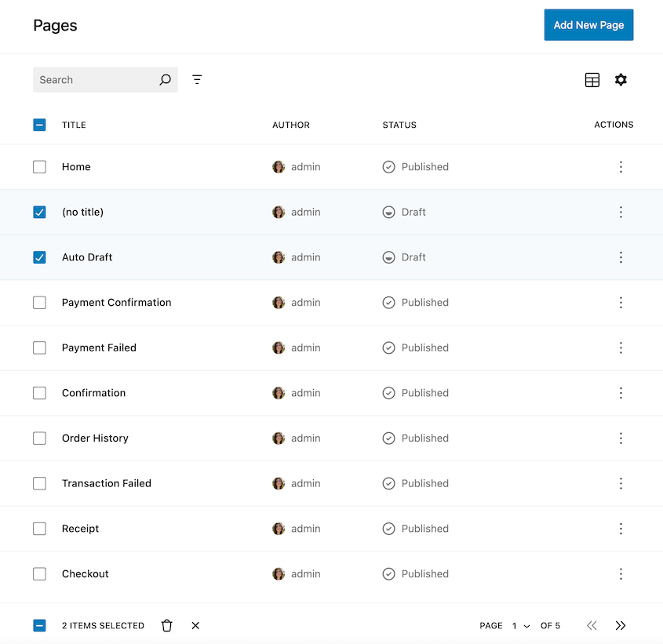Switch layout using the table view icon
Screen dimensions: 663x644
click(592, 79)
